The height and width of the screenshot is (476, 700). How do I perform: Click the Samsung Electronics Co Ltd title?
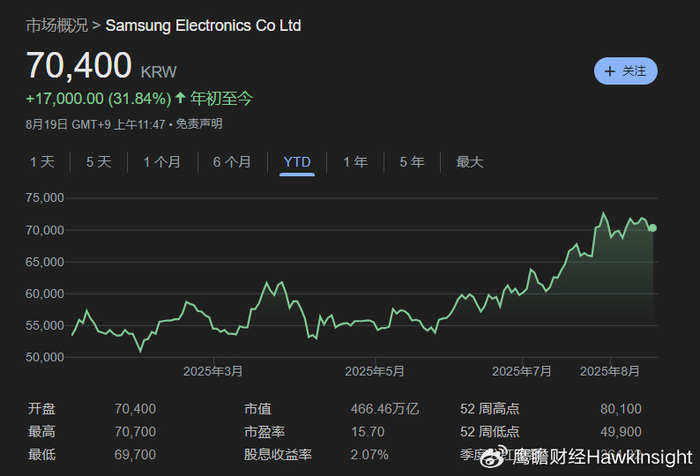pos(203,25)
